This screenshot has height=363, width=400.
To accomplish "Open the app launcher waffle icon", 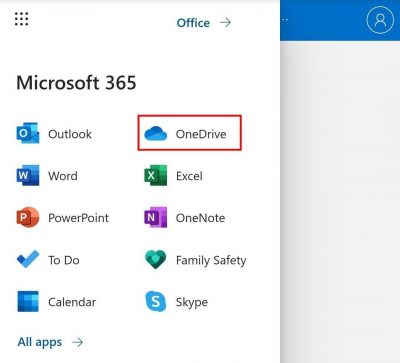I will pyautogui.click(x=22, y=19).
